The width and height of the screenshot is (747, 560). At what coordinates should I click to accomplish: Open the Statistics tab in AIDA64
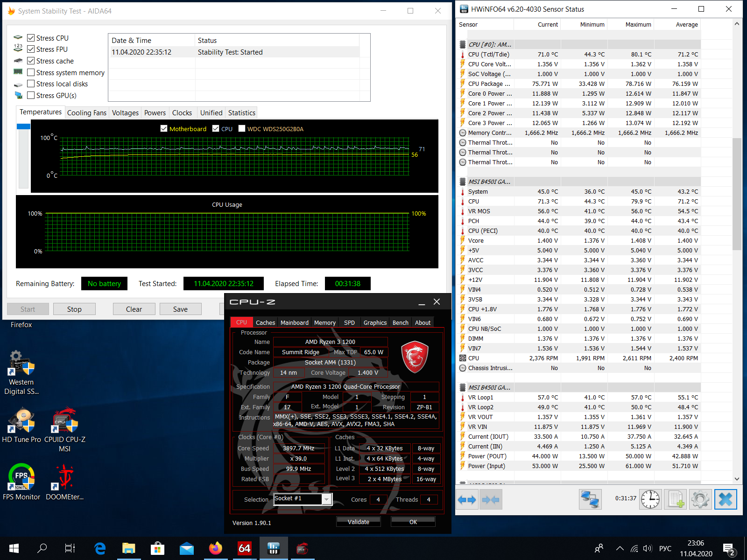coord(242,112)
